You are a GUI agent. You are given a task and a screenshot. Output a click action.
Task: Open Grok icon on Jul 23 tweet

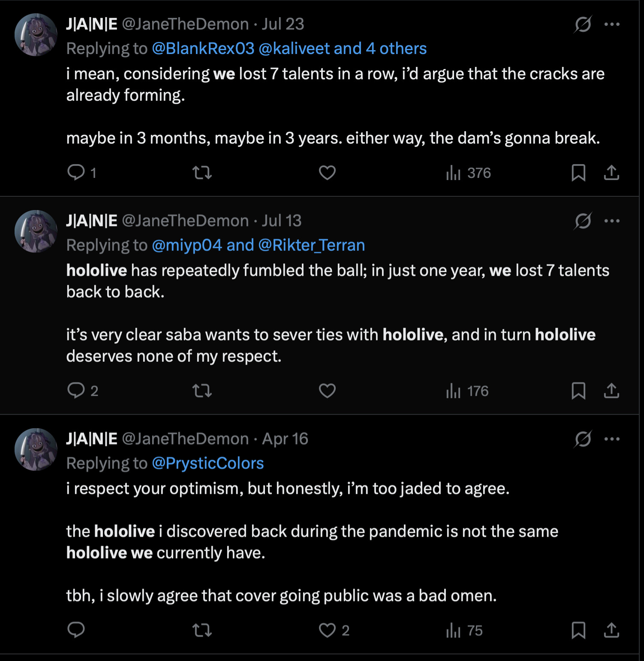coord(583,24)
